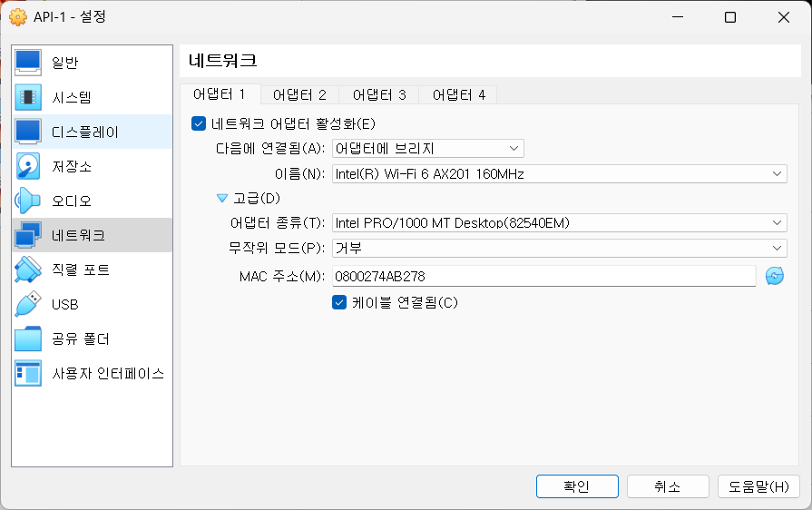Image resolution: width=812 pixels, height=510 pixels.
Task: Click the 네트워크 dual-monitor icon
Action: tap(28, 235)
